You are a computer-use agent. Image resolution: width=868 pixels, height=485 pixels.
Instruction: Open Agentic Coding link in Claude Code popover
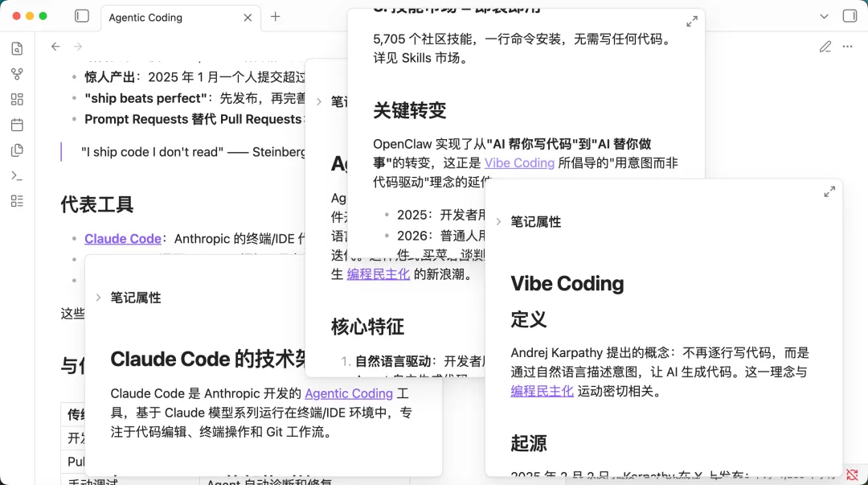349,393
